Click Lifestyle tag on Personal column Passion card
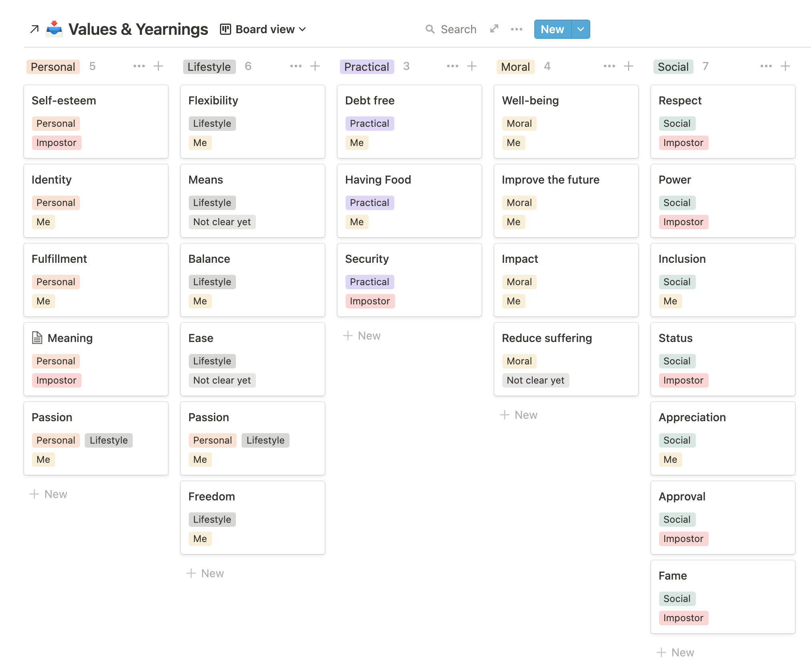Viewport: 811px width, 672px height. tap(109, 440)
